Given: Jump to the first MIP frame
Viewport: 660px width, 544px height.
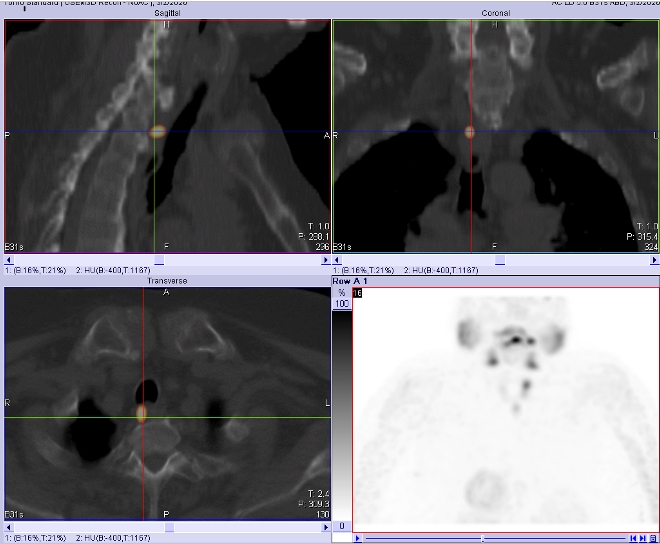Looking at the screenshot, I should [633, 538].
